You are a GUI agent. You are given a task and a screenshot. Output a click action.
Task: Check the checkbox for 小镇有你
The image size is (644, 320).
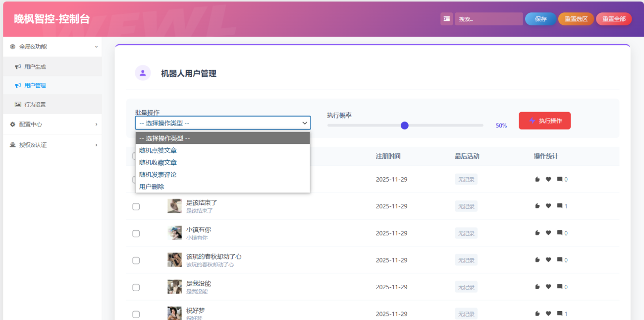136,233
